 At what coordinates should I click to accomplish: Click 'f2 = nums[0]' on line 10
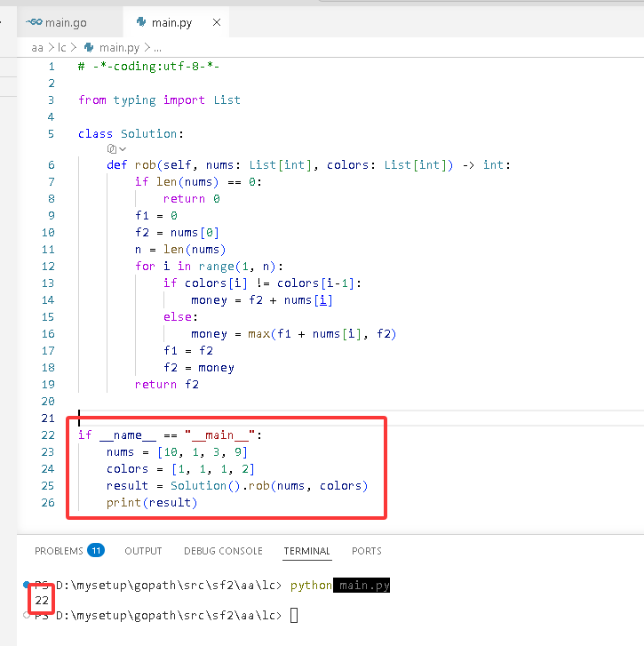[177, 232]
